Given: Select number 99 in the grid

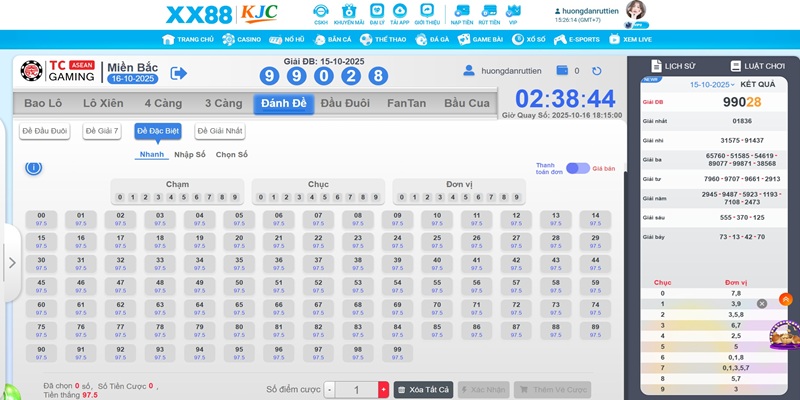Looking at the screenshot, I should pyautogui.click(x=397, y=353).
